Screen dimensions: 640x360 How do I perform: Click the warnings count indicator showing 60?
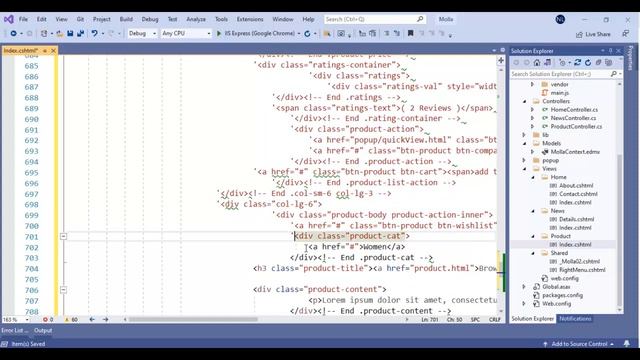click(71, 320)
